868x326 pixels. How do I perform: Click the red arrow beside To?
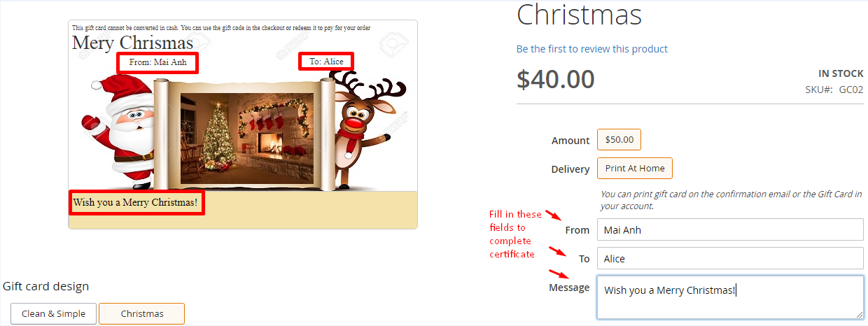(557, 250)
